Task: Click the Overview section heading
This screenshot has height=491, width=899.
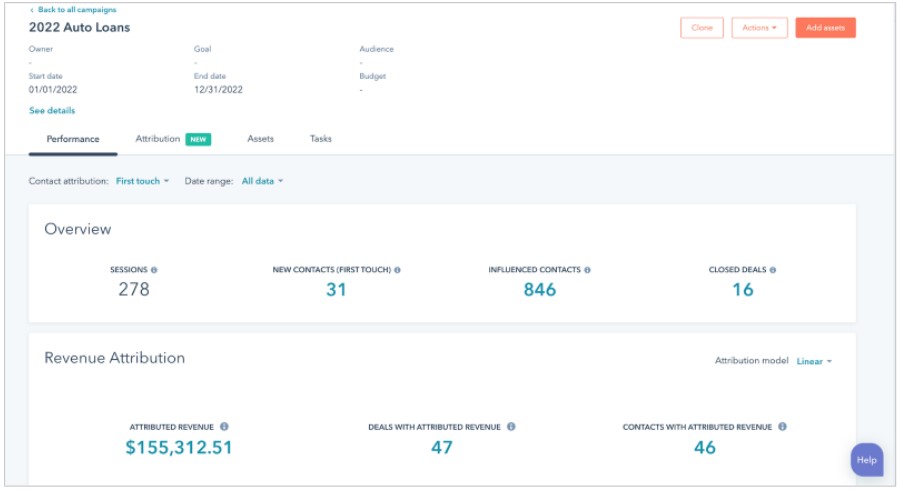Action: point(77,229)
